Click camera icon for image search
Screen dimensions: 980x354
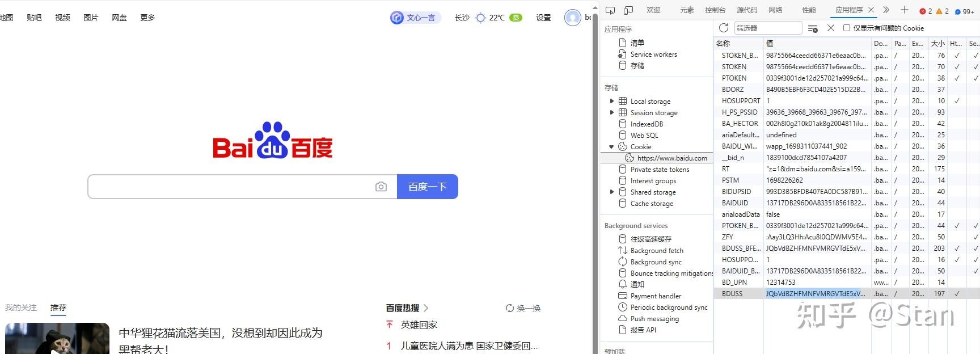coord(381,187)
